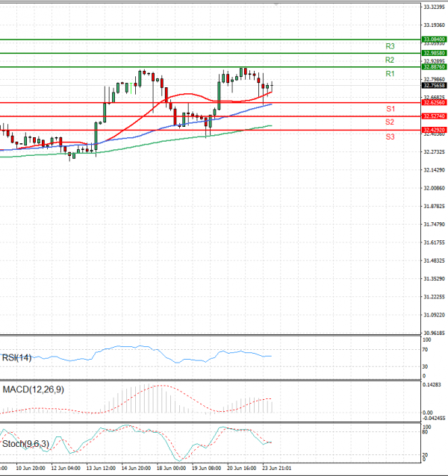Select the 32.62560 support price tag

tap(435, 103)
